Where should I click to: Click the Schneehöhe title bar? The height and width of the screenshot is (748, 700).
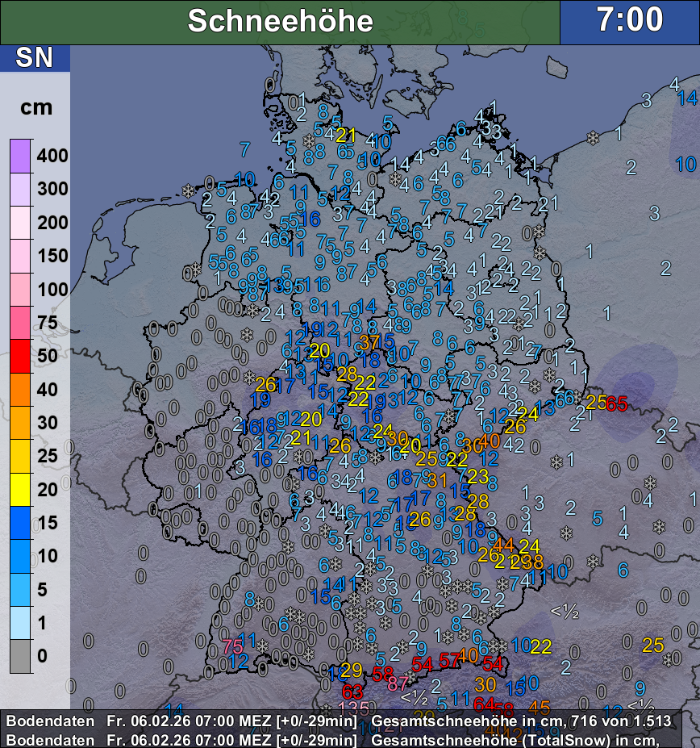pyautogui.click(x=280, y=22)
